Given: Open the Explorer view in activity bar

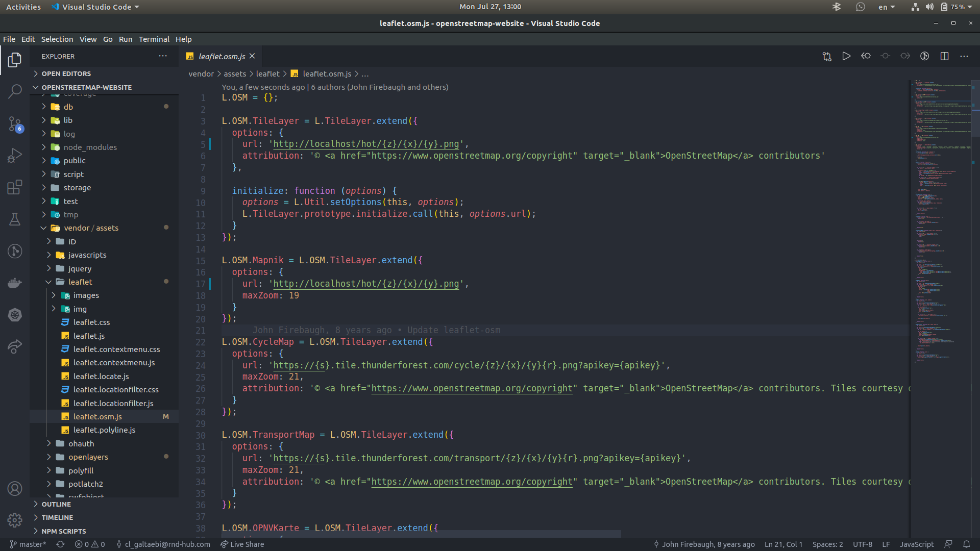Looking at the screenshot, I should (15, 60).
